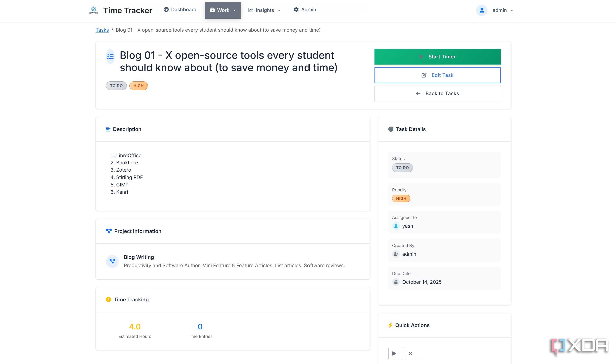Open the Blog Writing project
Image resolution: width=616 pixels, height=364 pixels.
139,257
